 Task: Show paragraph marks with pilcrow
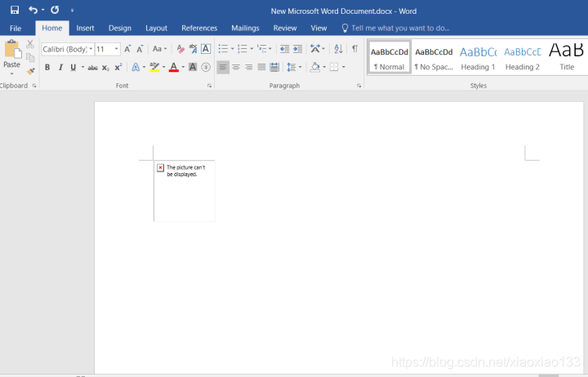click(354, 49)
